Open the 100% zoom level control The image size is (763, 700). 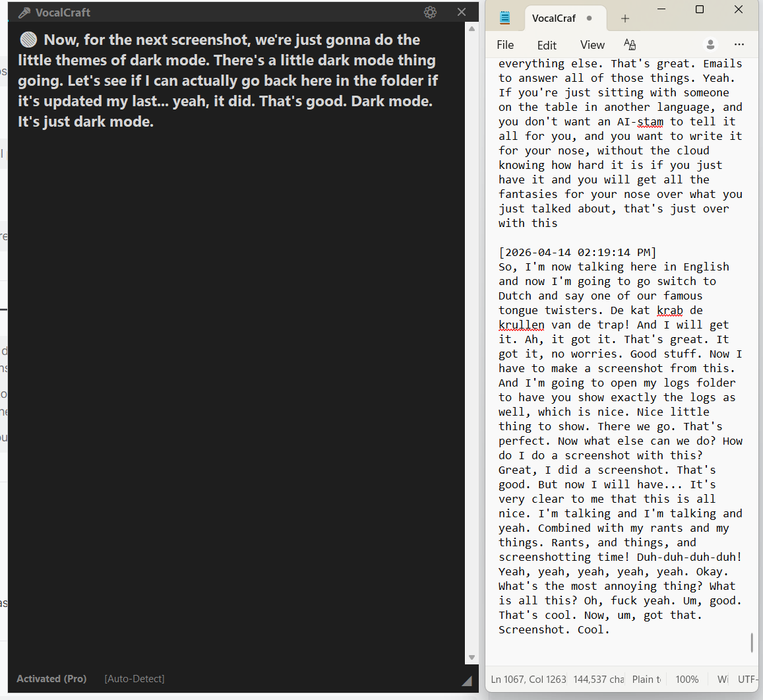pyautogui.click(x=687, y=679)
